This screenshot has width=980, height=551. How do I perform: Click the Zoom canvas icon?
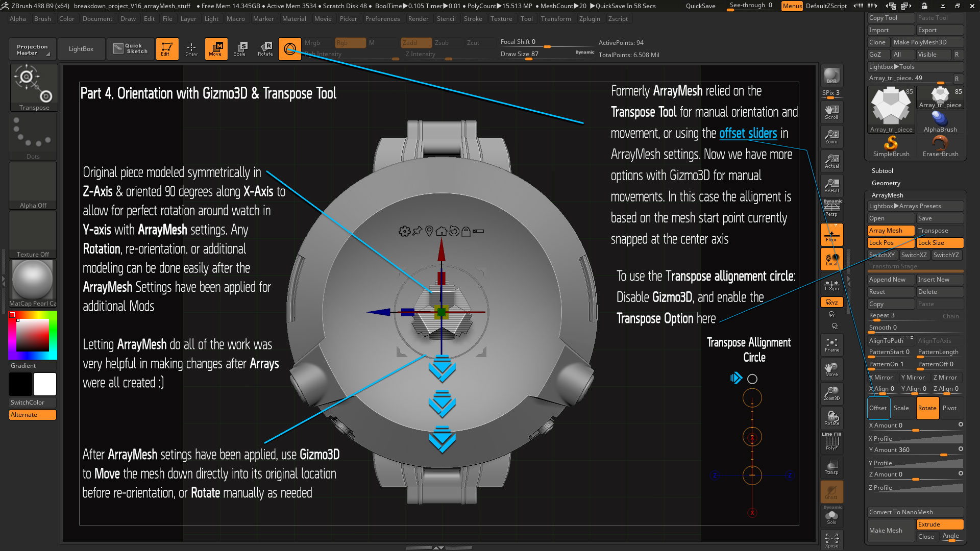(831, 136)
